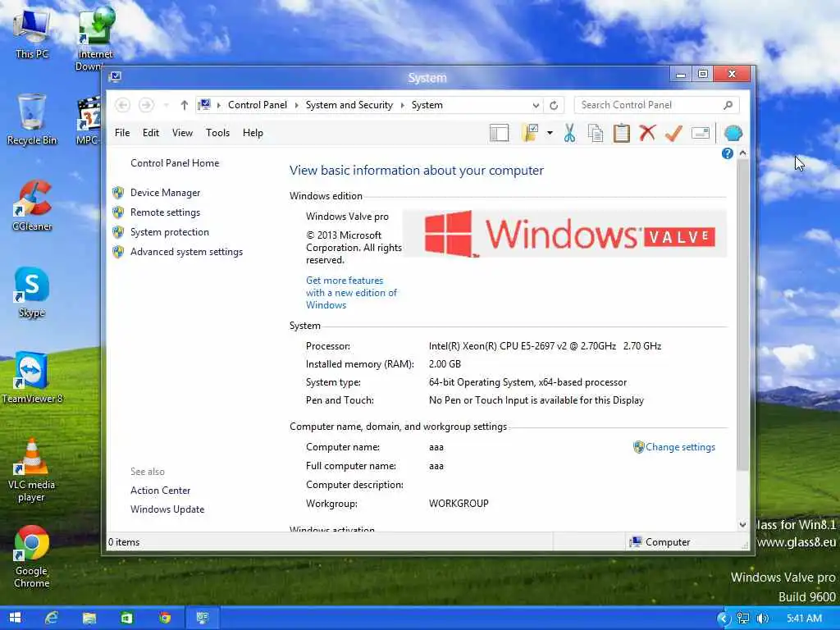The image size is (840, 630).
Task: Click the System window taskbar button
Action: click(202, 618)
